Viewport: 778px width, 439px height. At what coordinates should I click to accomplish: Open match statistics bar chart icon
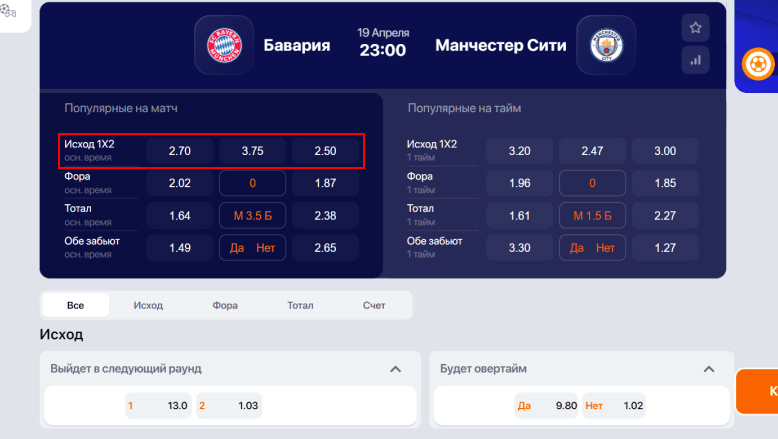[695, 60]
